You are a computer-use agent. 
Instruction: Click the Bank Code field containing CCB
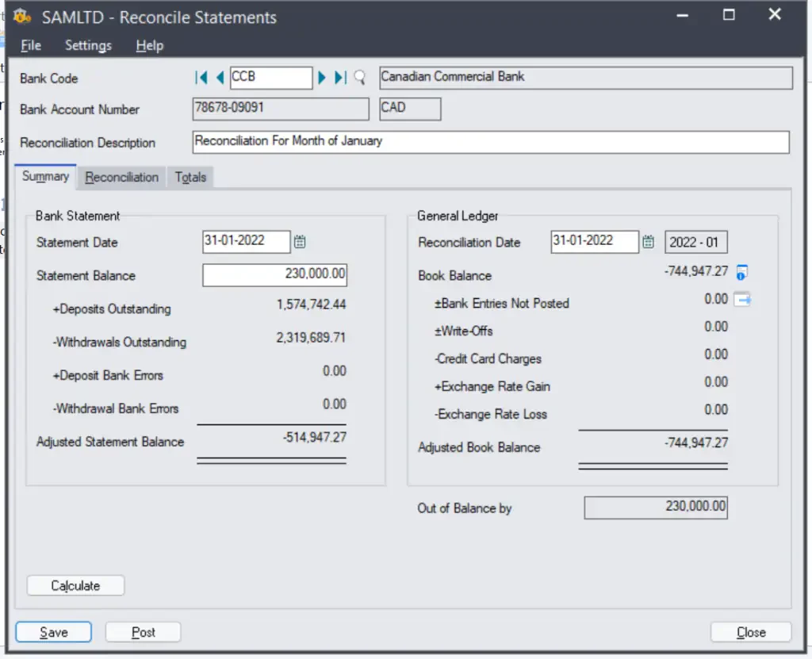(271, 78)
